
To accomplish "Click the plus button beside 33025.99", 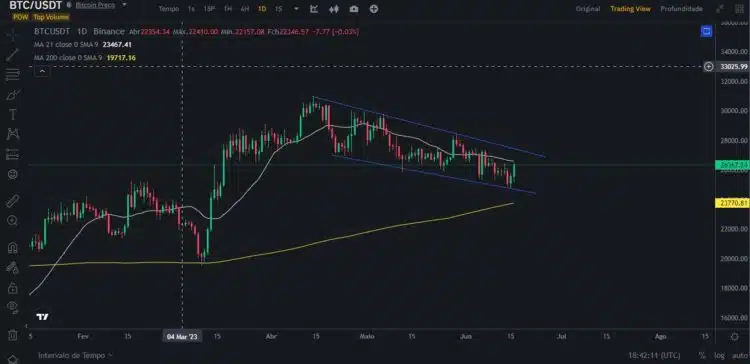I will coord(708,66).
